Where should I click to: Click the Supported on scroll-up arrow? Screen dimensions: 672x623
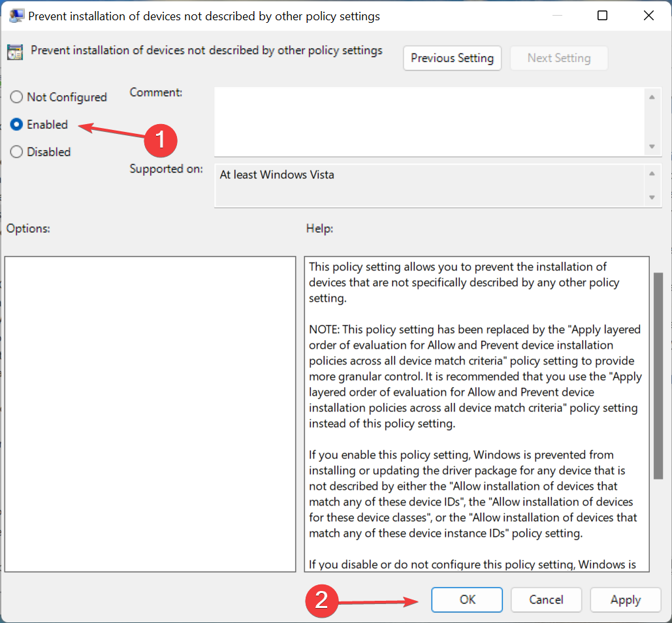[x=652, y=174]
